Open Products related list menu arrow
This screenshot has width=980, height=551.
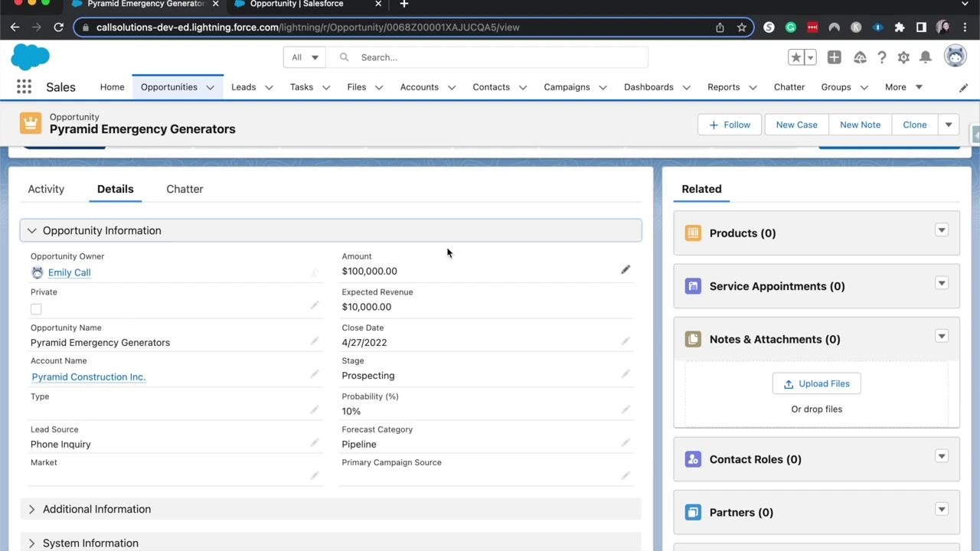coord(942,230)
